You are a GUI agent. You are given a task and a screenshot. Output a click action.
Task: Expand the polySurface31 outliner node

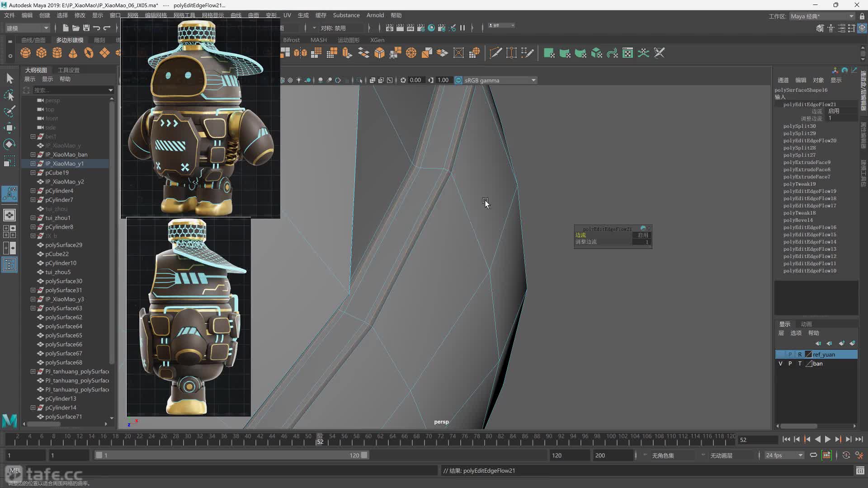point(33,290)
